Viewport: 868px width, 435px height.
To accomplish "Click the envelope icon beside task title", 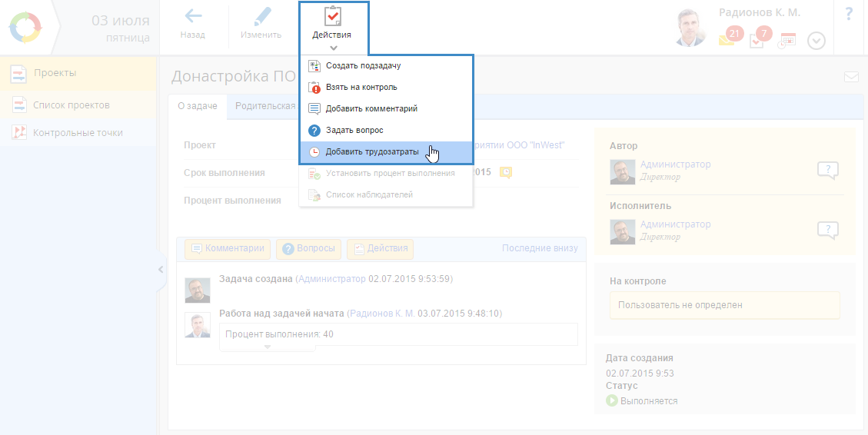I will click(x=851, y=77).
